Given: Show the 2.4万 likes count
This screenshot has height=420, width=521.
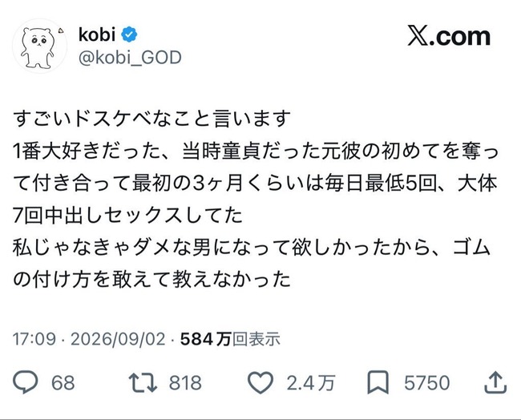Looking at the screenshot, I should (311, 383).
